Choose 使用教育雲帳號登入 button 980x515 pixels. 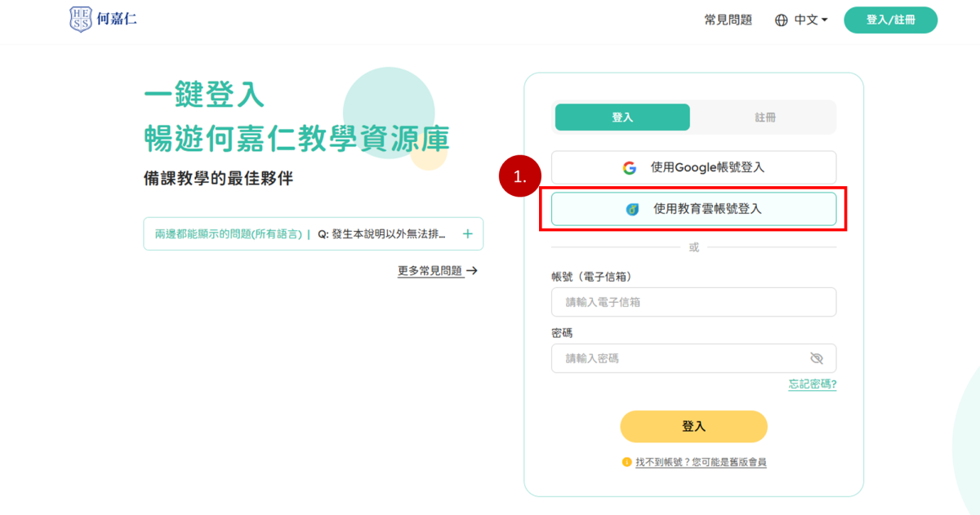click(693, 209)
